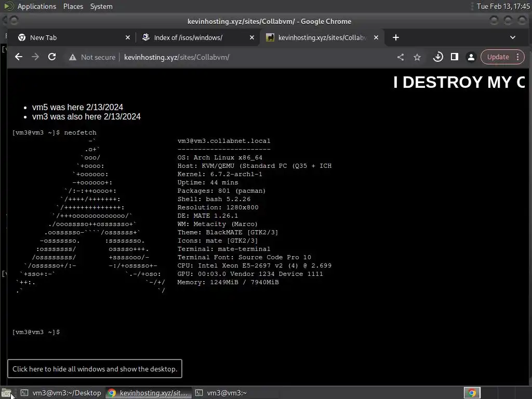Switch to vm3@vm3:~/Desktop terminal in taskbar
This screenshot has width=532, height=399.
point(61,393)
